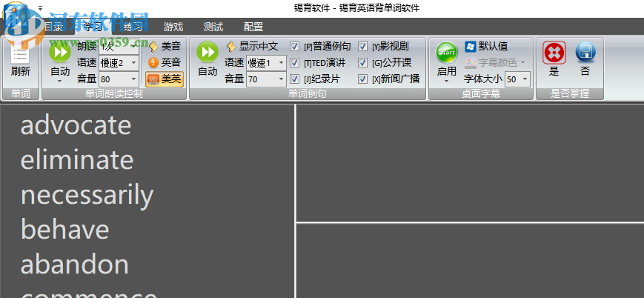Switch to the 配置 tab
The image size is (644, 298).
pos(253,27)
